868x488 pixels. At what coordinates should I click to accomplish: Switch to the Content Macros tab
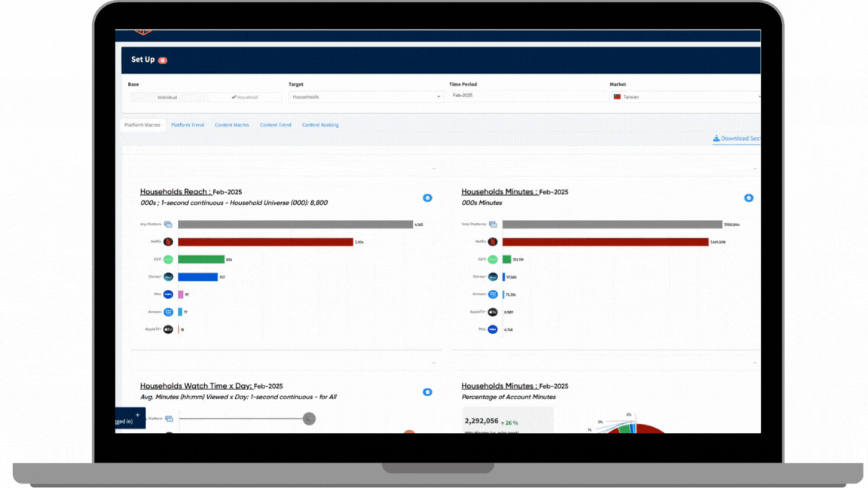(232, 125)
